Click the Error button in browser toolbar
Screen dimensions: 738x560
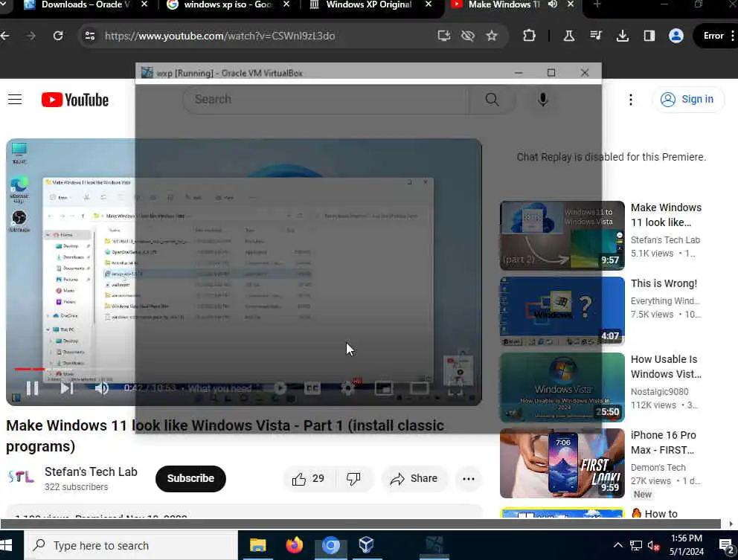[713, 36]
